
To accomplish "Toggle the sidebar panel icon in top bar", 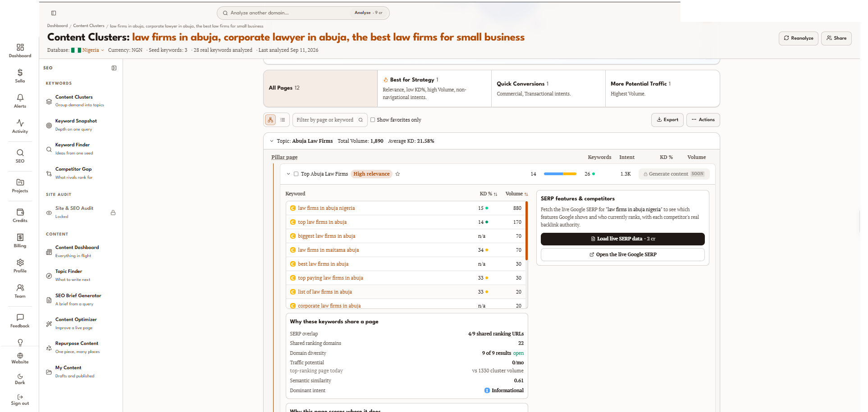I will point(54,13).
